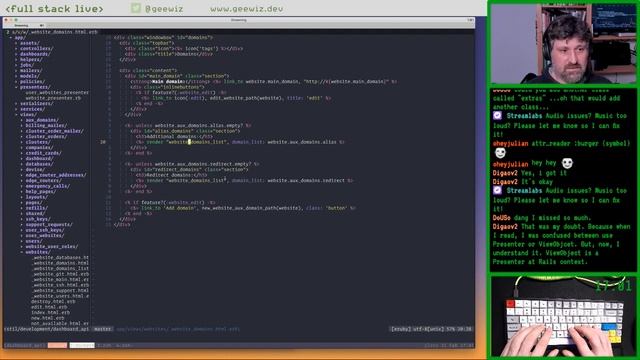Click the streamer webcam feed
This screenshot has height=360, width=640.
[x=563, y=44]
